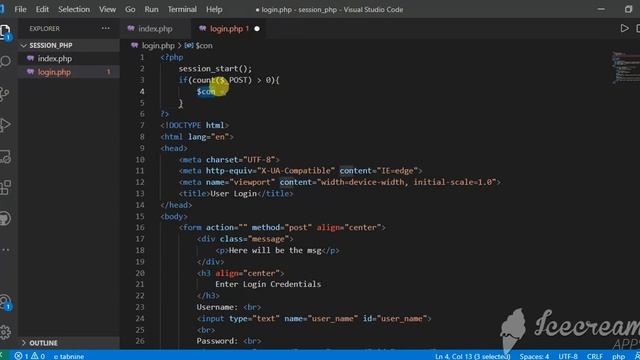Click login.php breadcrumb item
This screenshot has height=360, width=640.
pos(158,46)
